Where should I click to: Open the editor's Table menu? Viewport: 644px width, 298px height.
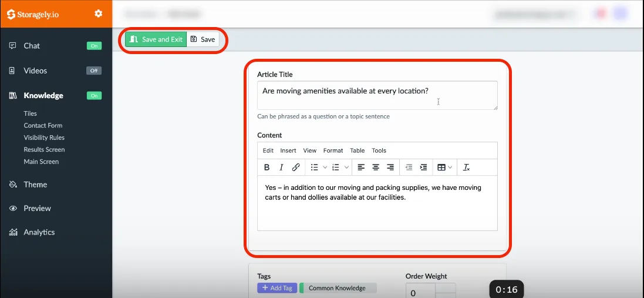tap(358, 150)
